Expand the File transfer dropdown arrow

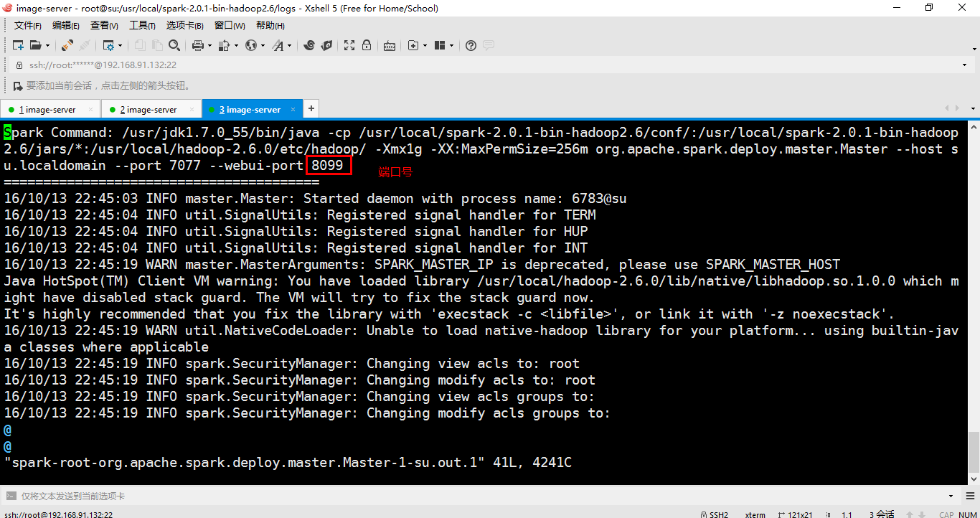pos(236,45)
